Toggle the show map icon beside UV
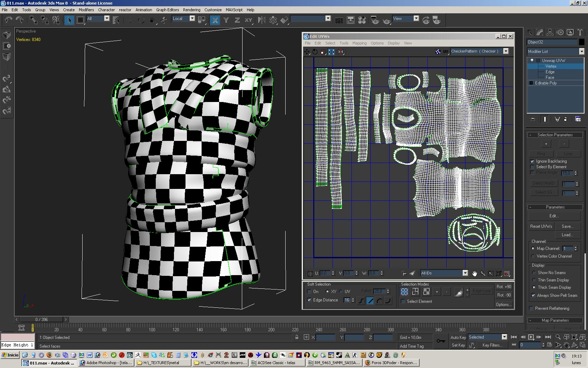Image resolution: width=588 pixels, height=368 pixels. point(438,52)
